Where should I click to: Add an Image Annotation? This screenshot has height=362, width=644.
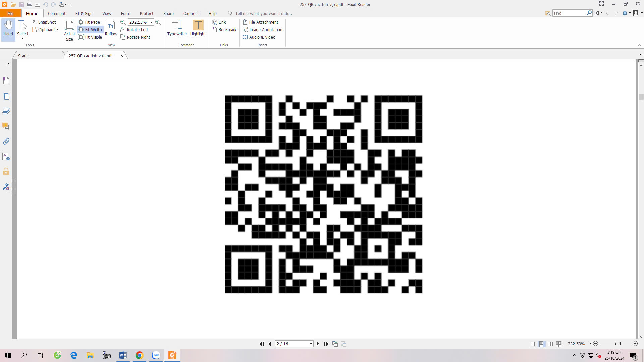263,29
